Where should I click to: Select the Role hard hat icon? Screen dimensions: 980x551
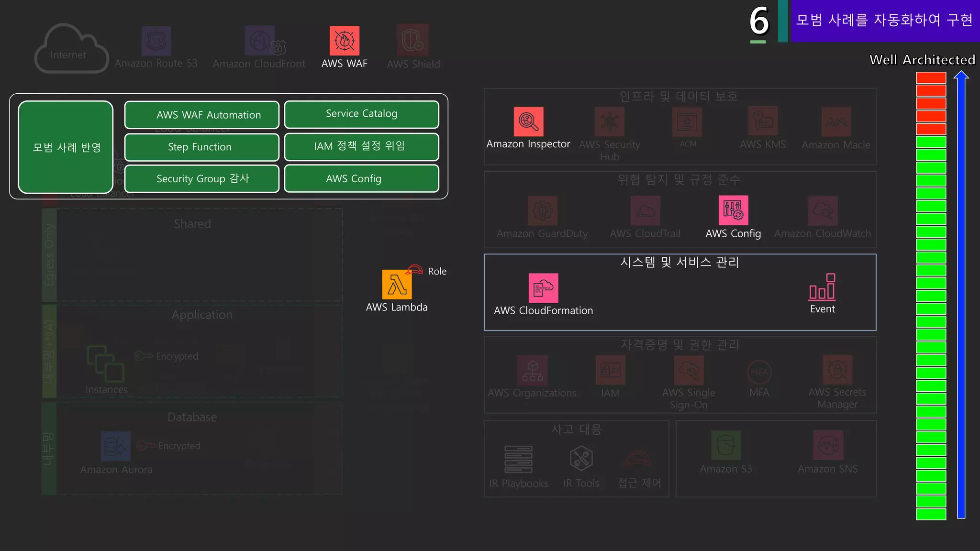414,270
